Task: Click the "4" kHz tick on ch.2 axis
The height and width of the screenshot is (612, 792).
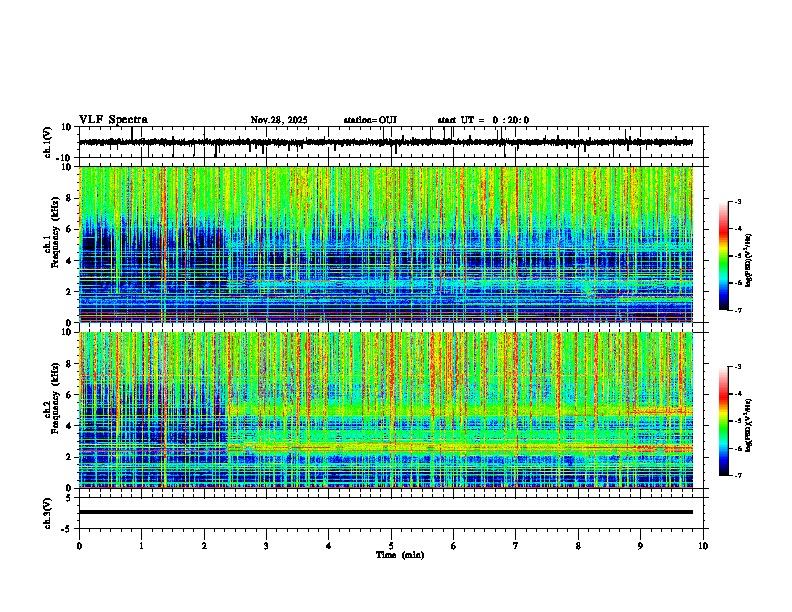Action: [70, 426]
